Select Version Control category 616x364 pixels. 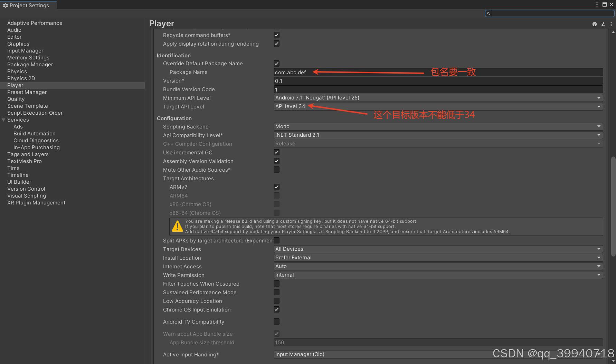coord(26,189)
